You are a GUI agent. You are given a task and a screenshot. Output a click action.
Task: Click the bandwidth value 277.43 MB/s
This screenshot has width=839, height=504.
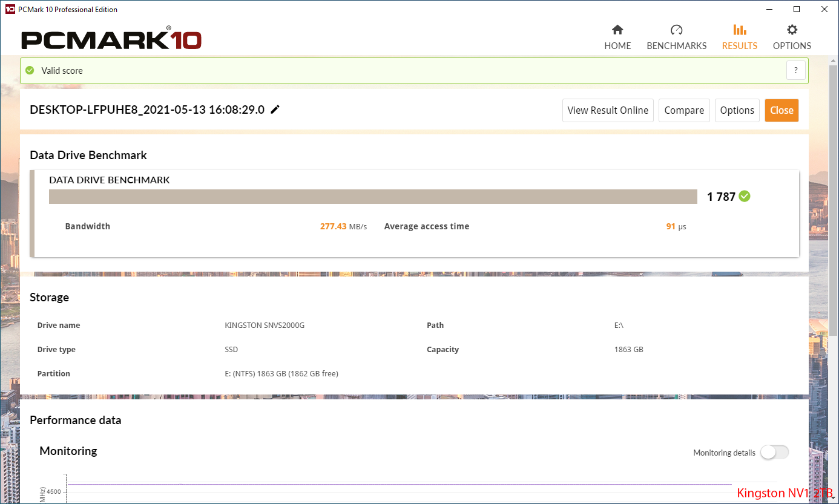(343, 226)
